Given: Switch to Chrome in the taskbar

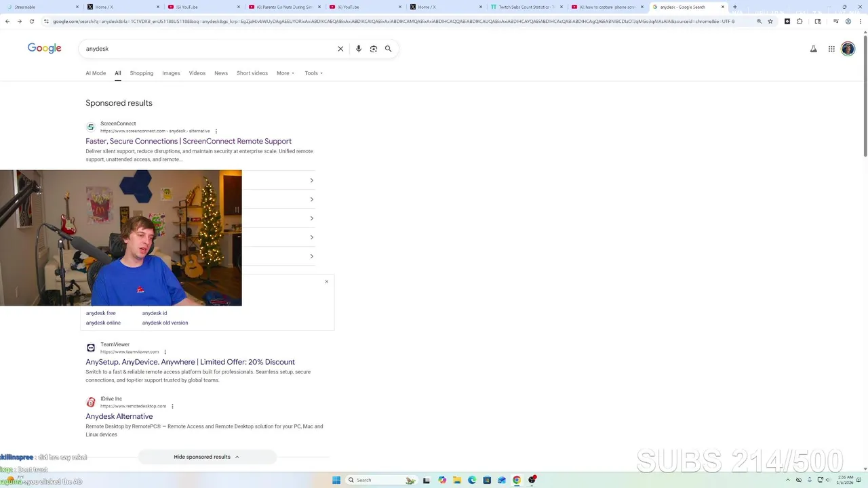Looking at the screenshot, I should [517, 480].
